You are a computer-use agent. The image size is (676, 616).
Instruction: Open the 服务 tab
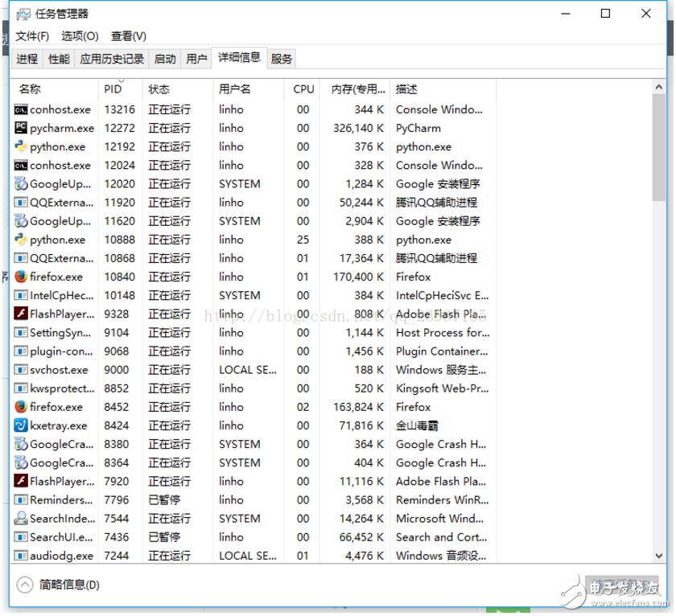pyautogui.click(x=281, y=58)
